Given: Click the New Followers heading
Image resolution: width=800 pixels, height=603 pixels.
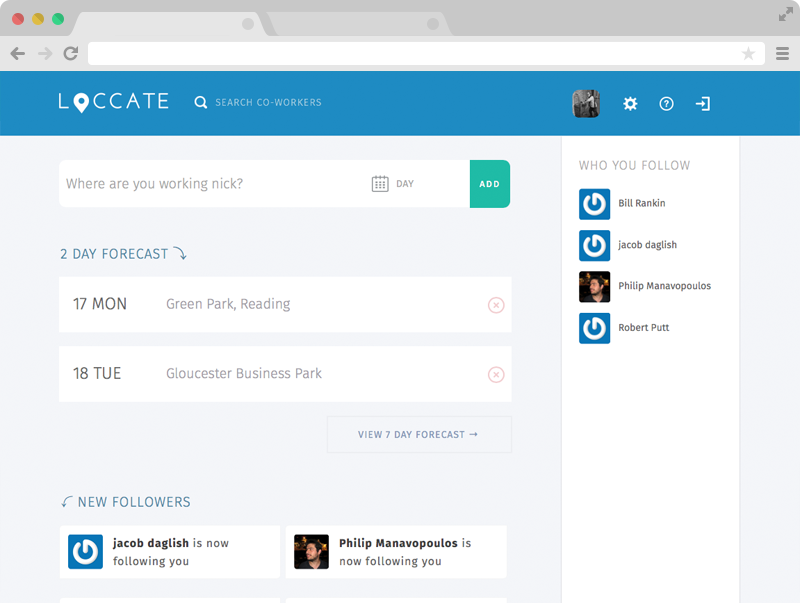Looking at the screenshot, I should (126, 502).
